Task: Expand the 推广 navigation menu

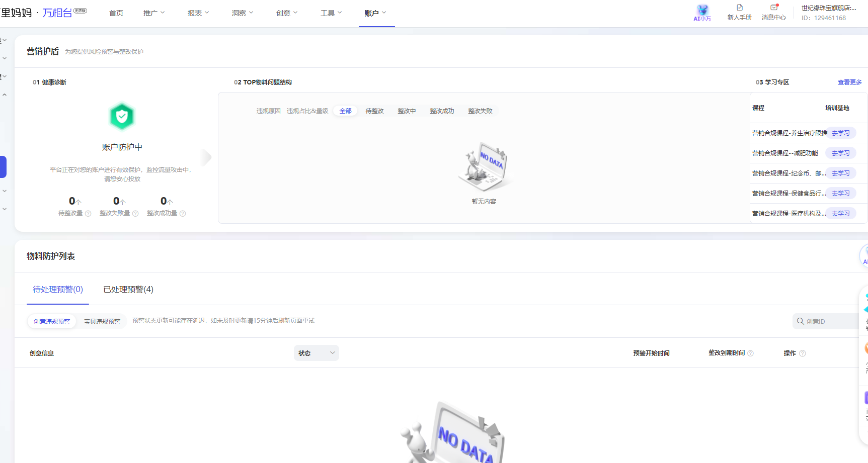Action: click(153, 13)
